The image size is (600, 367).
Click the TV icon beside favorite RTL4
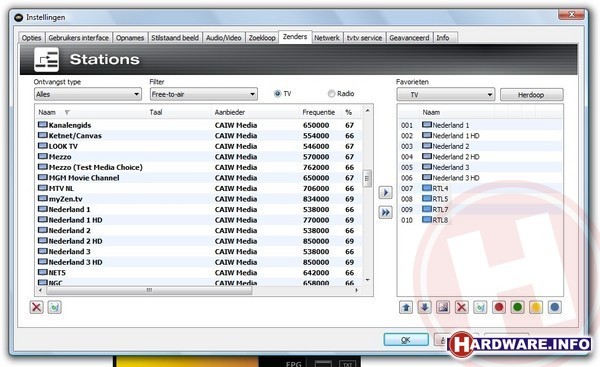tap(427, 188)
